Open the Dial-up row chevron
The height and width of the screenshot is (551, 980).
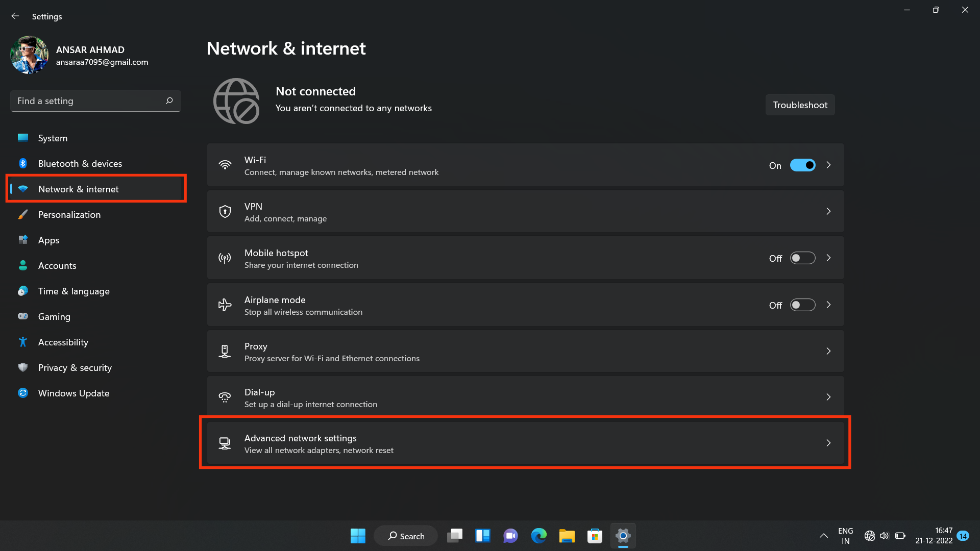click(x=828, y=397)
